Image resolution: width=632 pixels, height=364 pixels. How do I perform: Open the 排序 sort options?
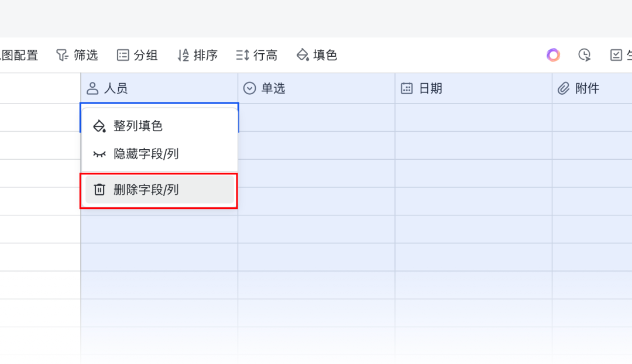(x=182, y=54)
